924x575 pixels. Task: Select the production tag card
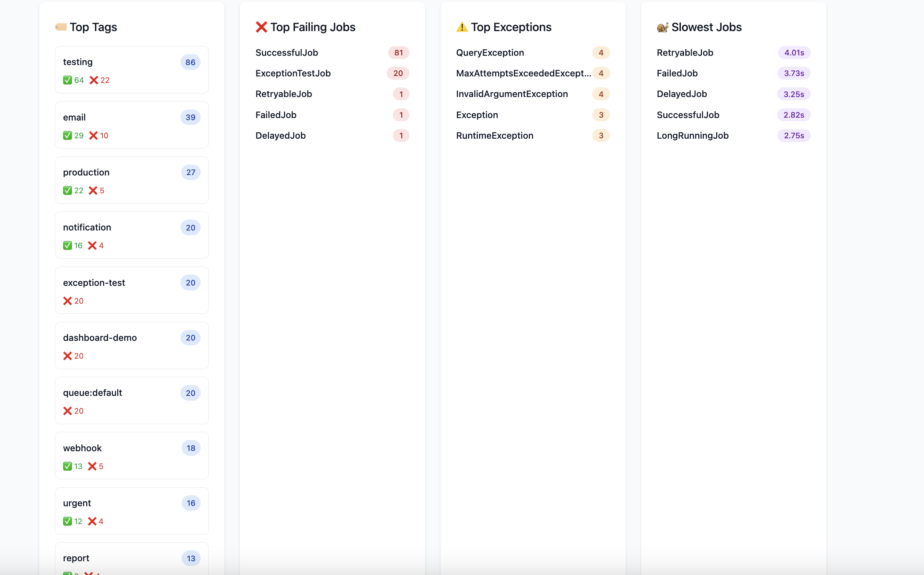pos(131,180)
